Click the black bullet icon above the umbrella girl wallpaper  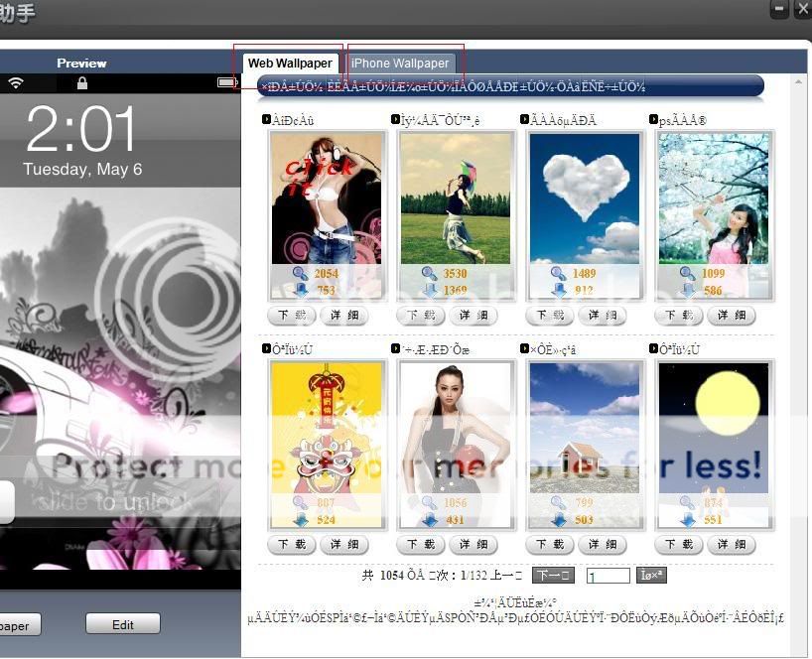point(395,119)
